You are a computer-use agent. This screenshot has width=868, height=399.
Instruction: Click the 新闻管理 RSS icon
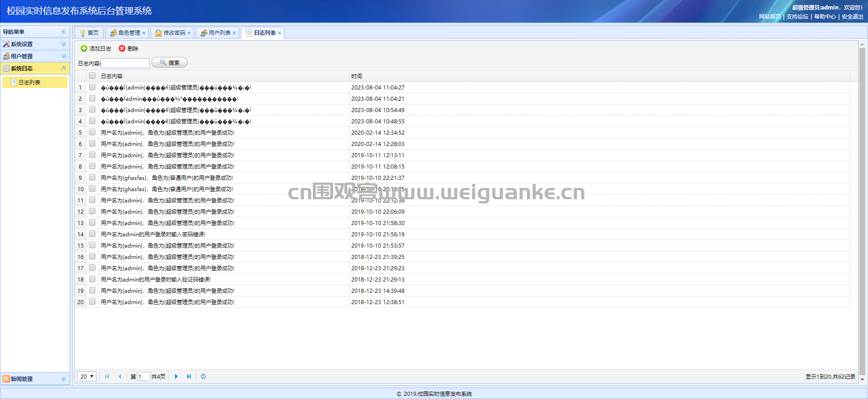point(6,379)
